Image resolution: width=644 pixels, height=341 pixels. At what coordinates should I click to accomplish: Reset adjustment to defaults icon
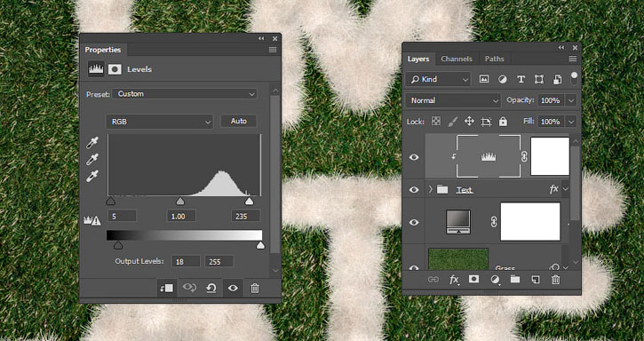click(x=211, y=288)
